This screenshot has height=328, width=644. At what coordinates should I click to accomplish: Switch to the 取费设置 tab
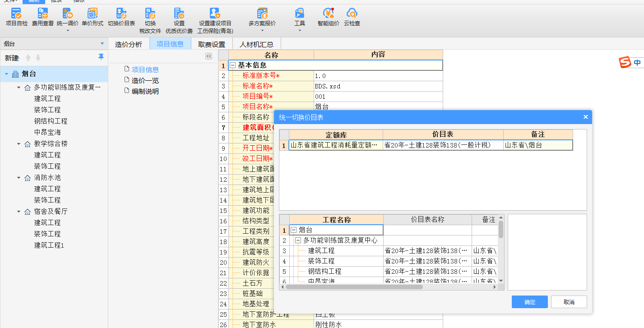click(x=212, y=44)
